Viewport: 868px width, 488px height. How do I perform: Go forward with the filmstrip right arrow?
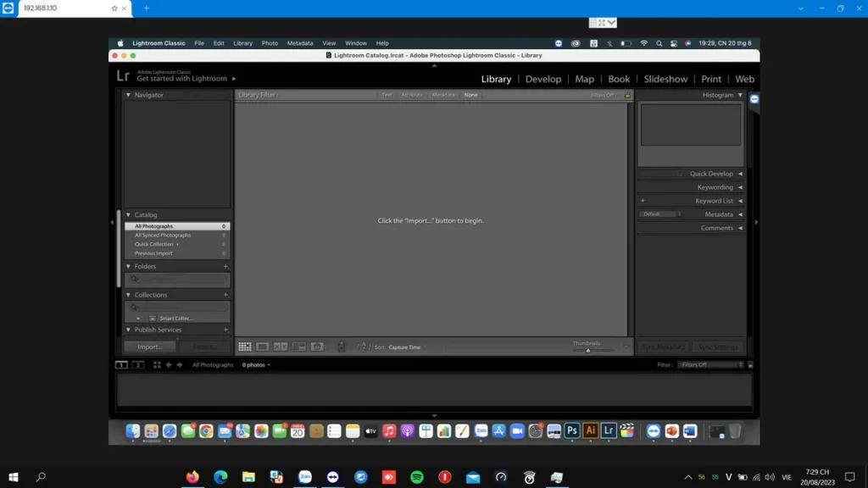coord(180,364)
